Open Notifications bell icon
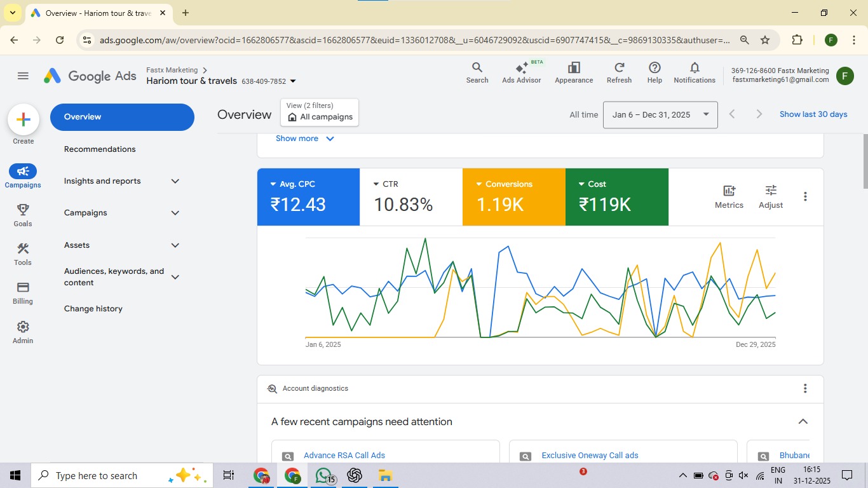This screenshot has width=868, height=488. coord(695,68)
